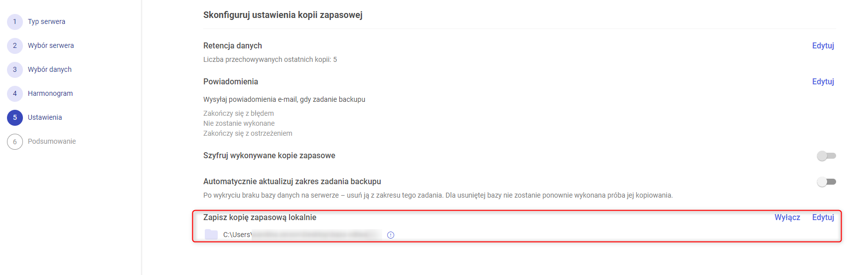Click Wyłącz for local backup copy

point(787,217)
